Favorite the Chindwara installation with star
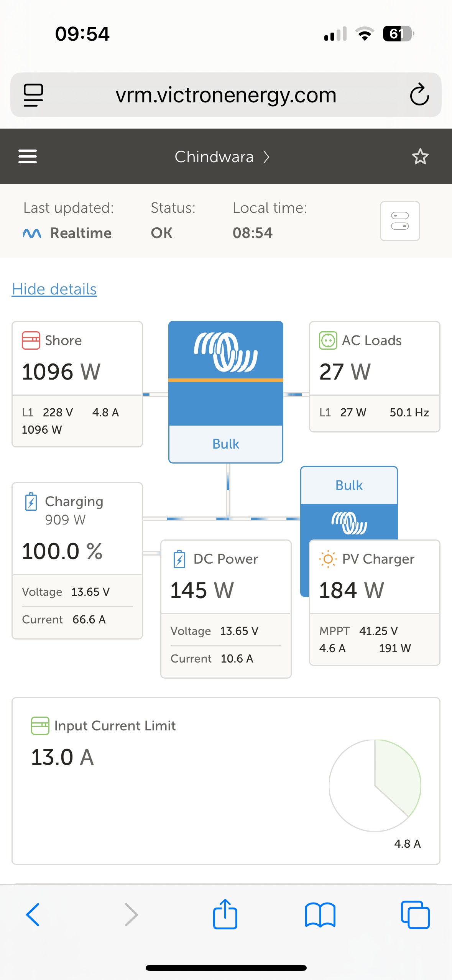The height and width of the screenshot is (980, 452). (420, 156)
